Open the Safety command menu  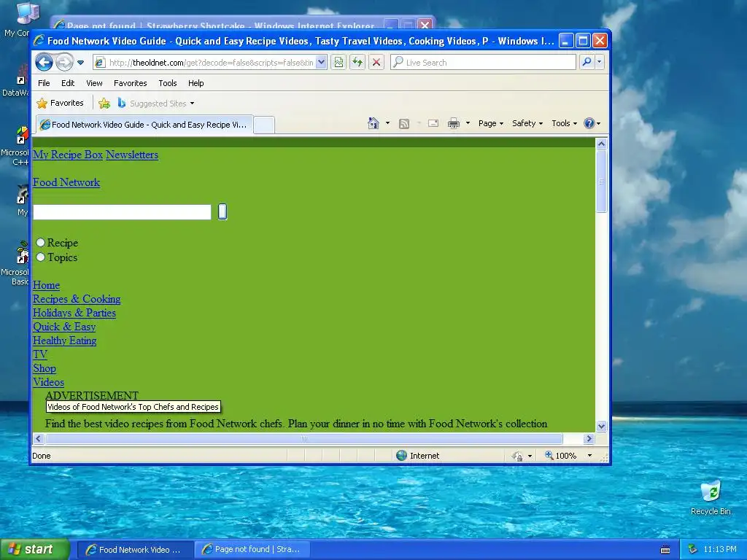527,123
